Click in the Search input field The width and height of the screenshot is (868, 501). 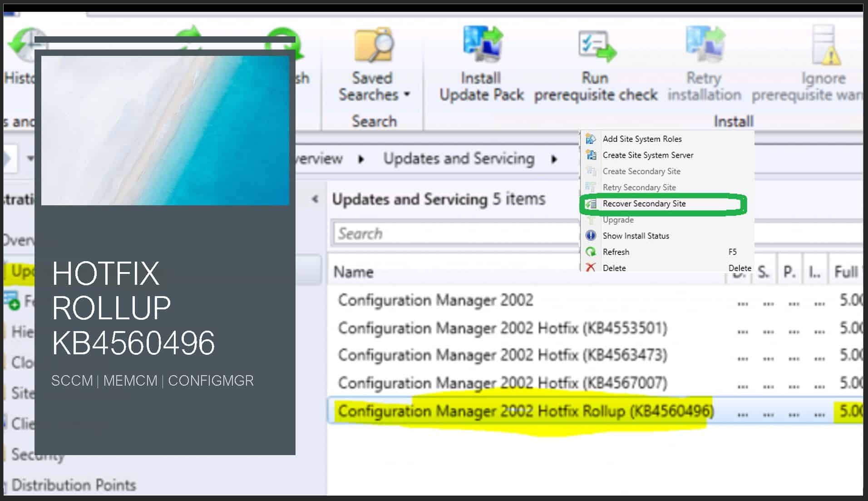454,233
